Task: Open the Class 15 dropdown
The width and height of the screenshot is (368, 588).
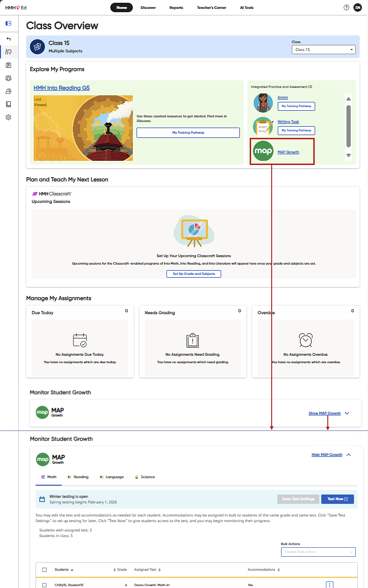Action: [x=324, y=49]
